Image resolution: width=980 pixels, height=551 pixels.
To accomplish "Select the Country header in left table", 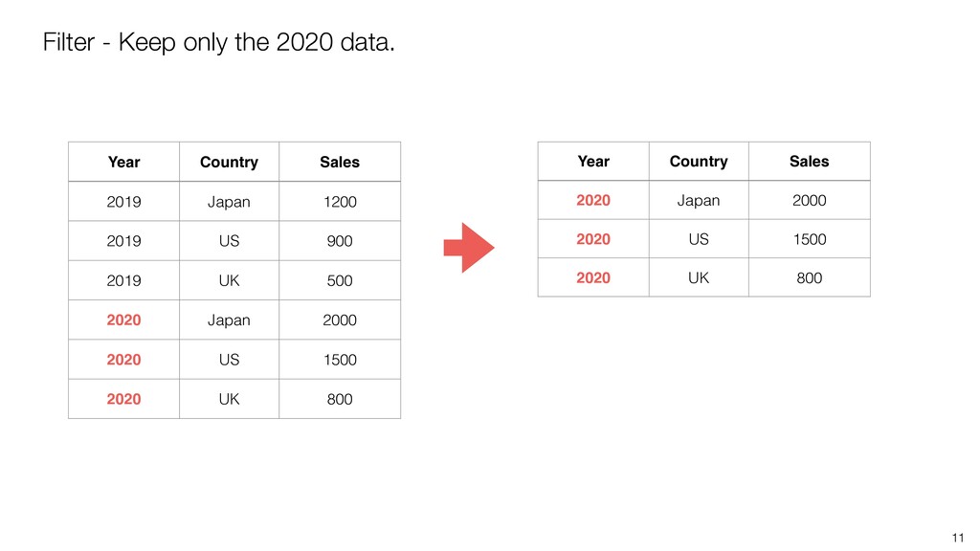I will pyautogui.click(x=229, y=163).
